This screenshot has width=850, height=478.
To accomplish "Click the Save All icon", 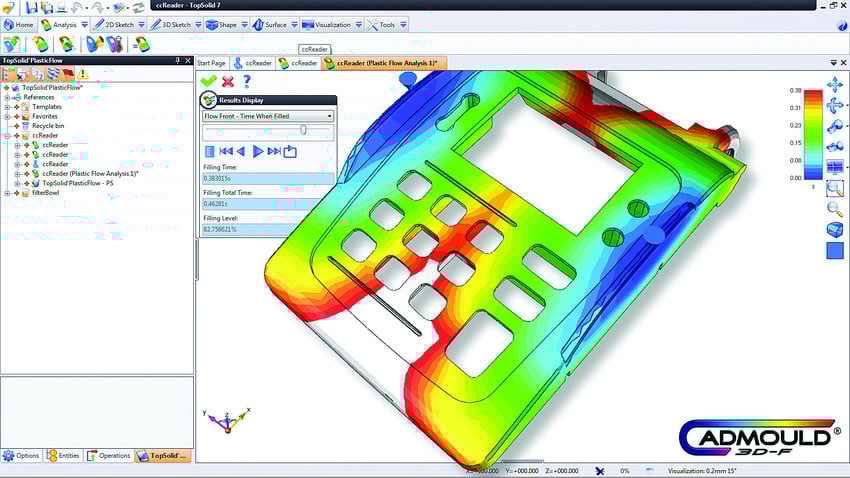I will click(x=47, y=7).
